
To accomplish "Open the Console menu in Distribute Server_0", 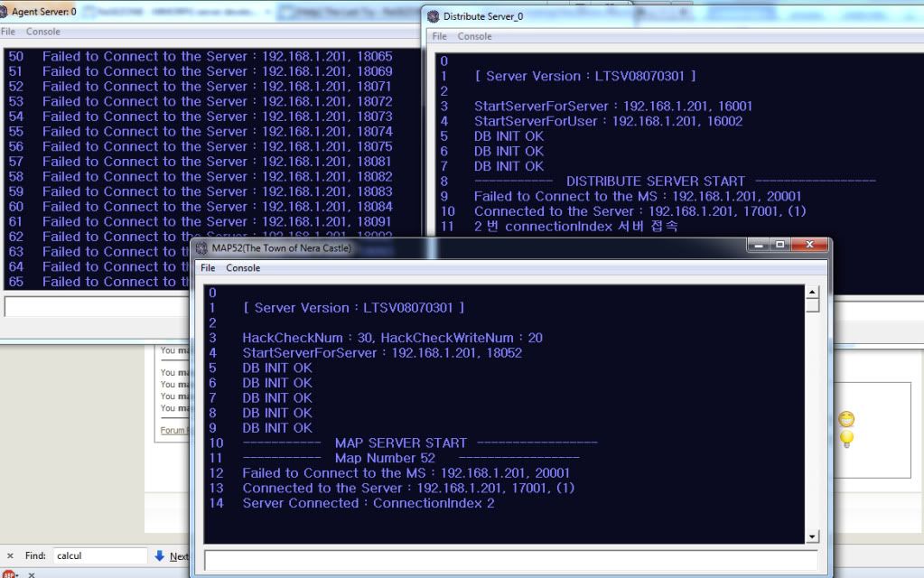I will [x=474, y=36].
